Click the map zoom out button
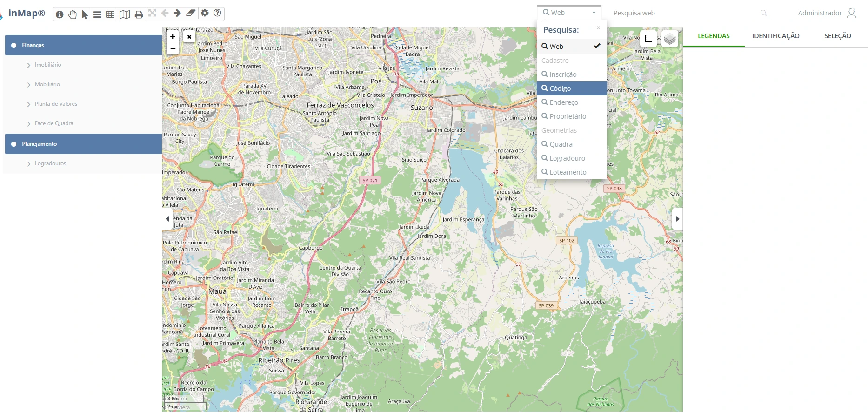Screen dimensions: 868x413 pos(173,48)
